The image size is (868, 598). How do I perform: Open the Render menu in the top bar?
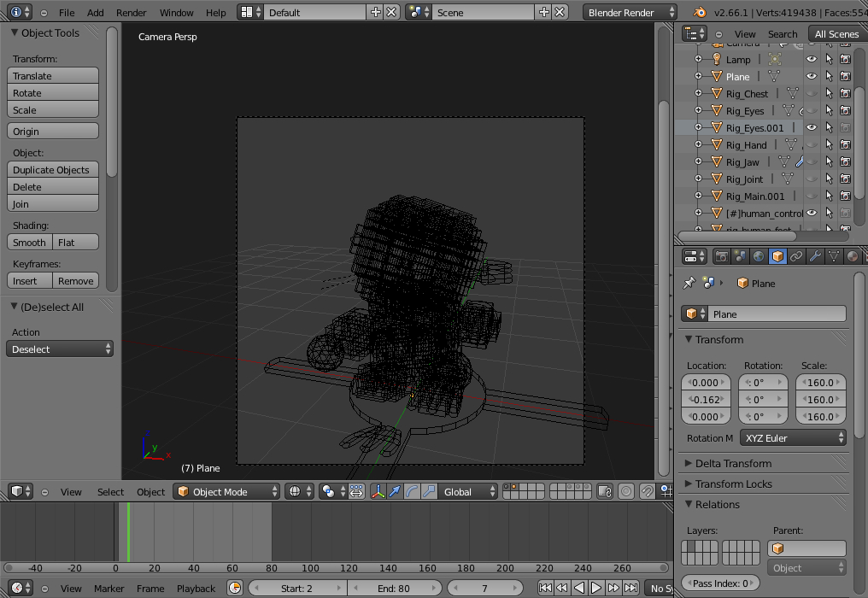pyautogui.click(x=131, y=12)
